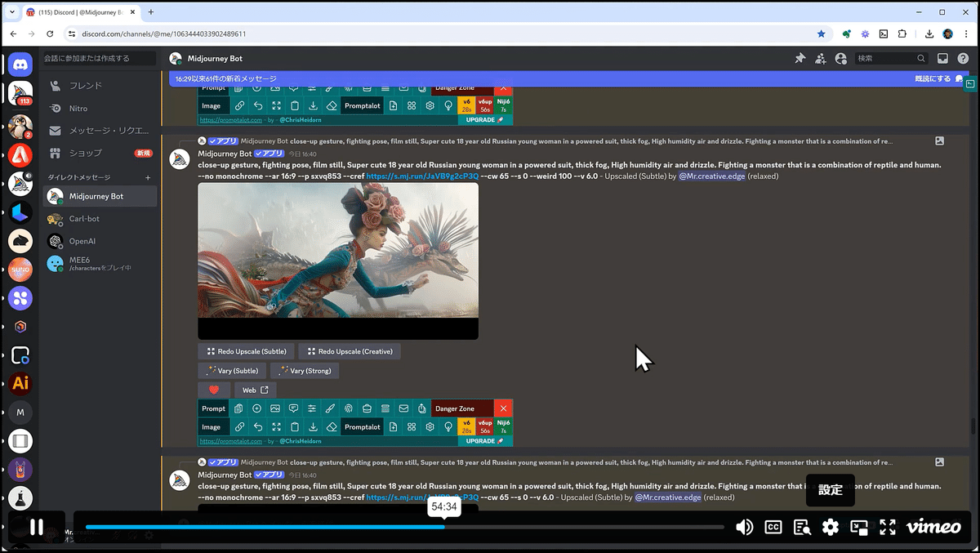Toggle closed captions with the CC button
This screenshot has width=980, height=553.
tap(773, 527)
